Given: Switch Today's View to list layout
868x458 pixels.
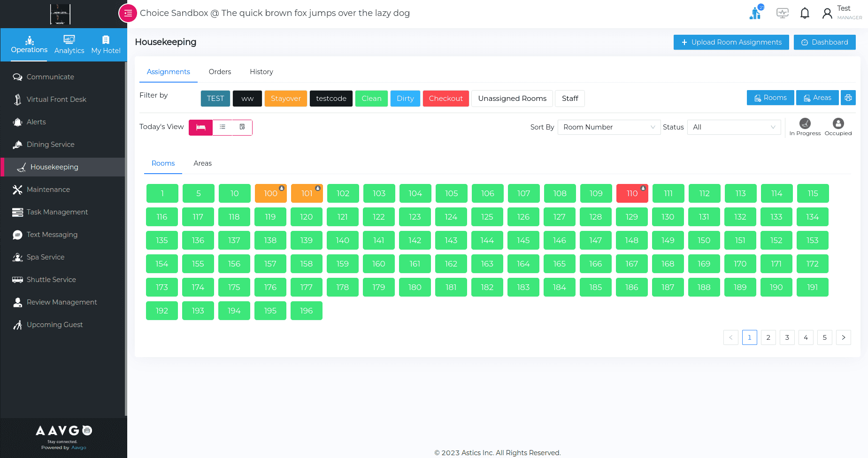Looking at the screenshot, I should pyautogui.click(x=223, y=127).
